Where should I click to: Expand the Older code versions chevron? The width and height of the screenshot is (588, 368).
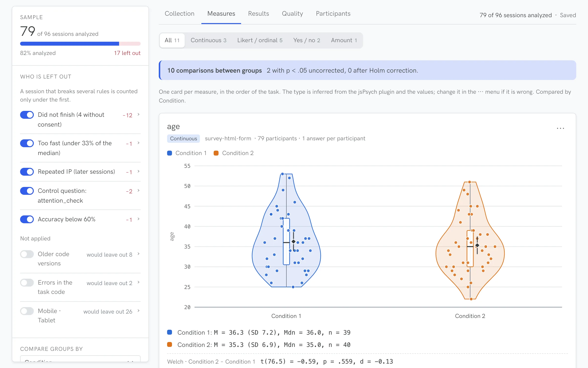pos(138,254)
